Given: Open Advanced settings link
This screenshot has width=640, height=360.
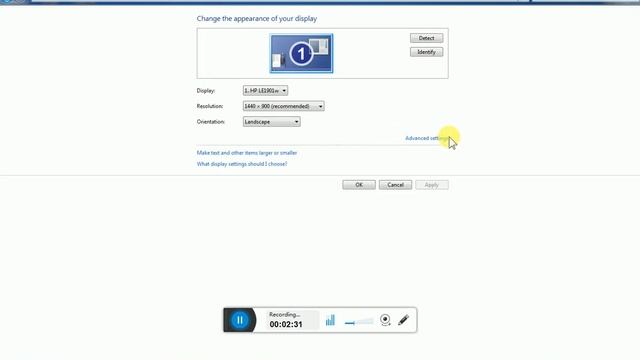Looking at the screenshot, I should tap(427, 138).
